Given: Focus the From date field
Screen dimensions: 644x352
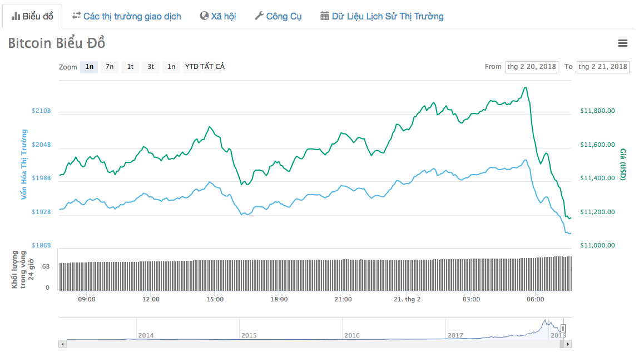Looking at the screenshot, I should 532,67.
